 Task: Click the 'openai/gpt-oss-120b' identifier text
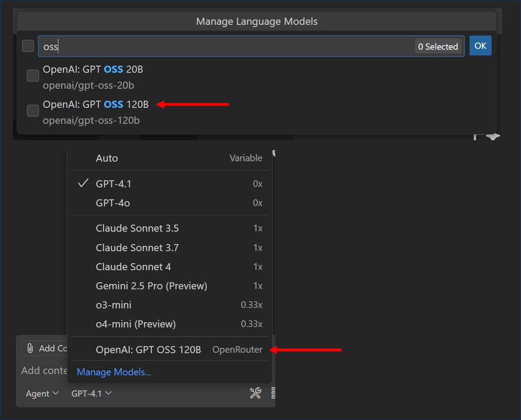click(x=91, y=121)
